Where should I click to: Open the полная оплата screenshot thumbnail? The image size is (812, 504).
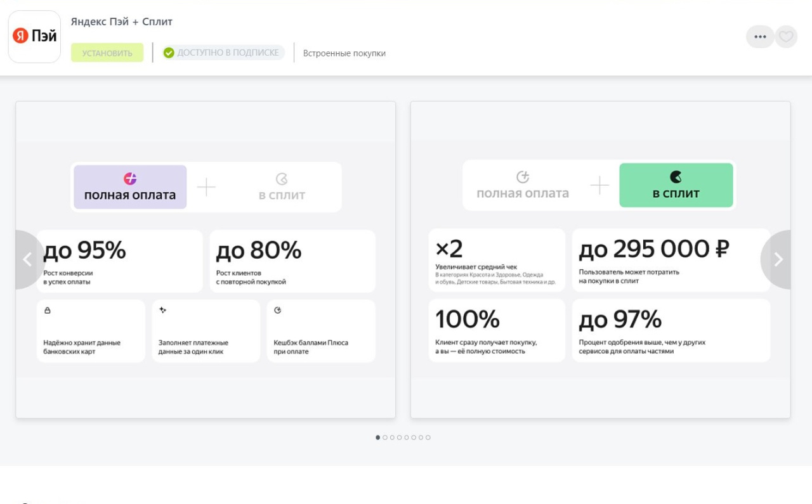pos(206,259)
